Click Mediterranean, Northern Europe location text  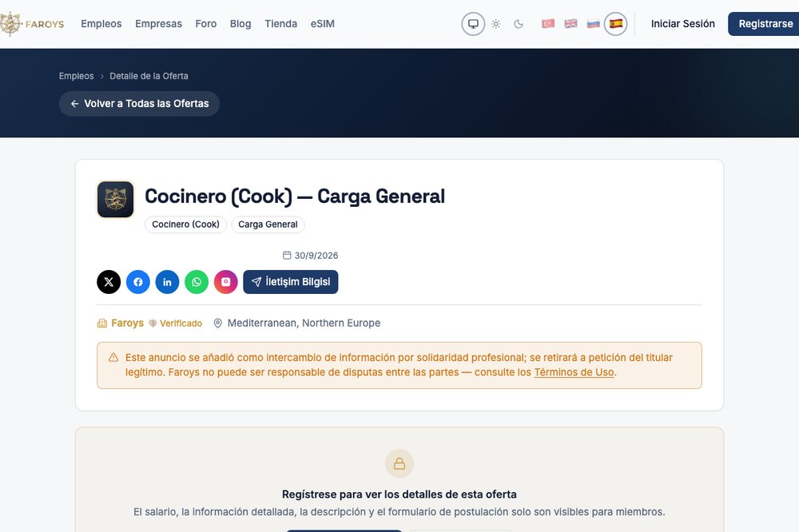click(x=304, y=323)
